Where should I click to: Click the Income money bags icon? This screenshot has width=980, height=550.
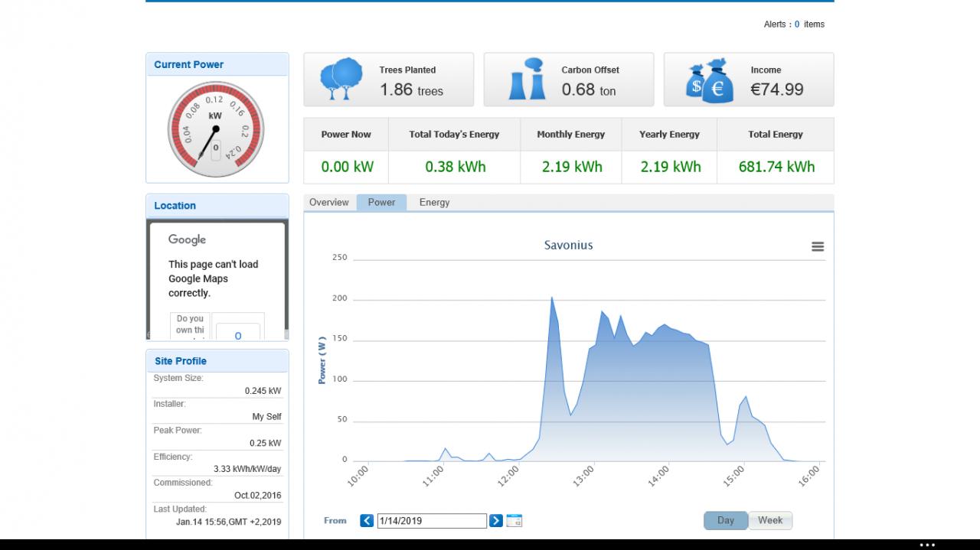710,81
